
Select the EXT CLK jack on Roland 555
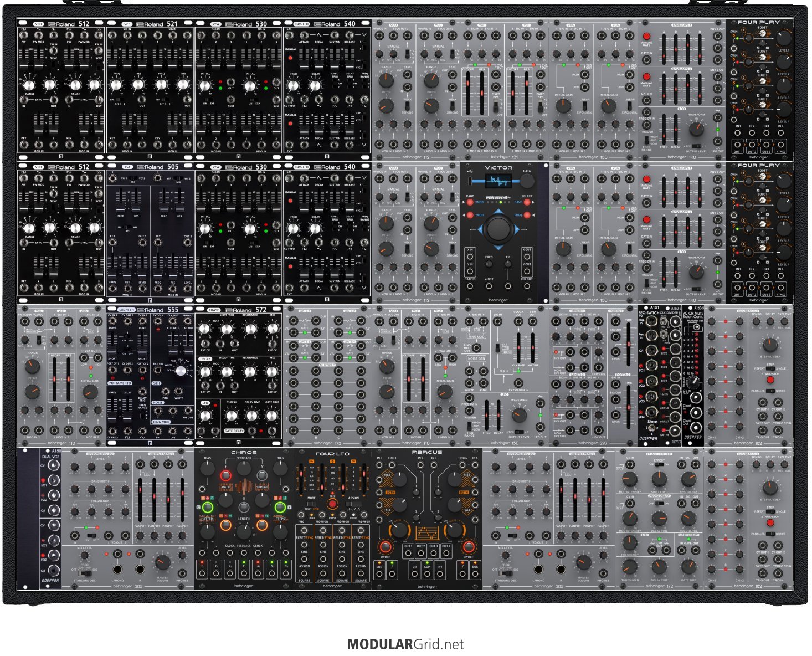point(158,322)
